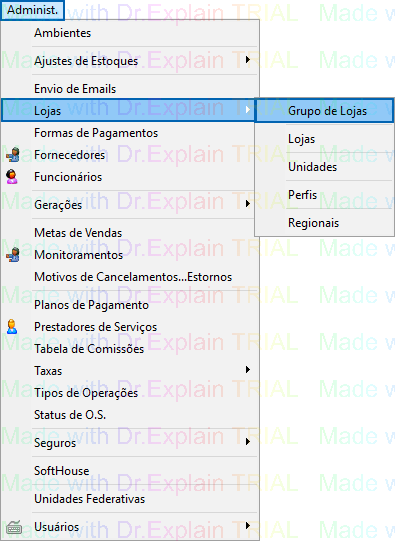The height and width of the screenshot is (541, 395).
Task: Select highlighted Lojas entry in main menu
Action: click(128, 110)
